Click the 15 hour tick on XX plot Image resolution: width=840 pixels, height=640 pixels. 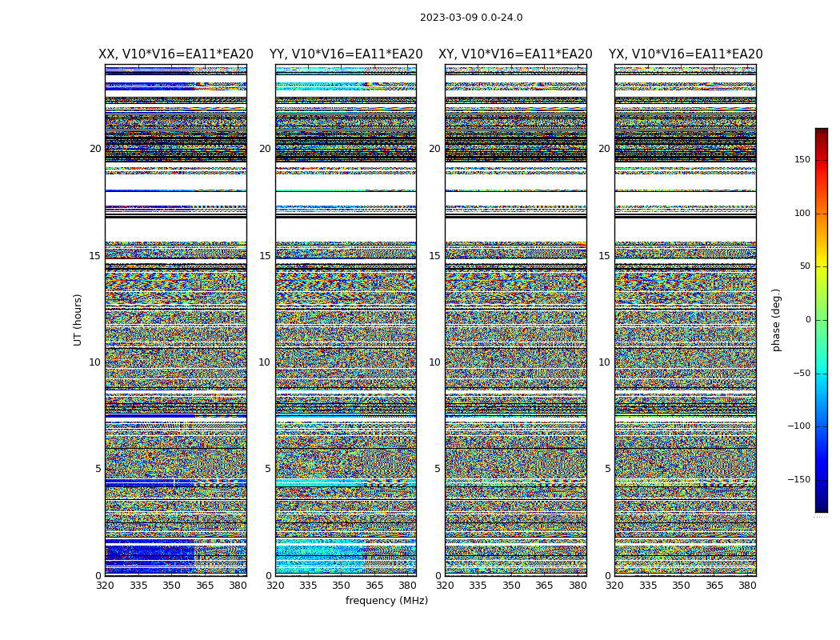(95, 255)
